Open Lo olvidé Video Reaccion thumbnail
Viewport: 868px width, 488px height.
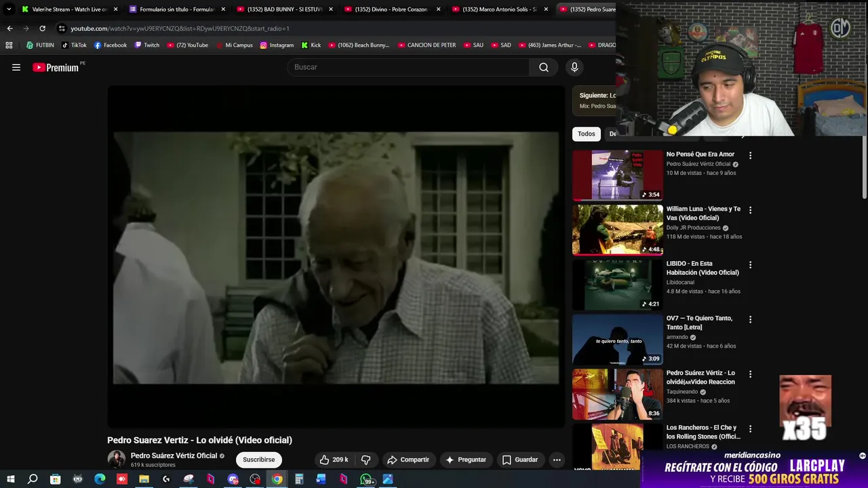click(x=618, y=394)
